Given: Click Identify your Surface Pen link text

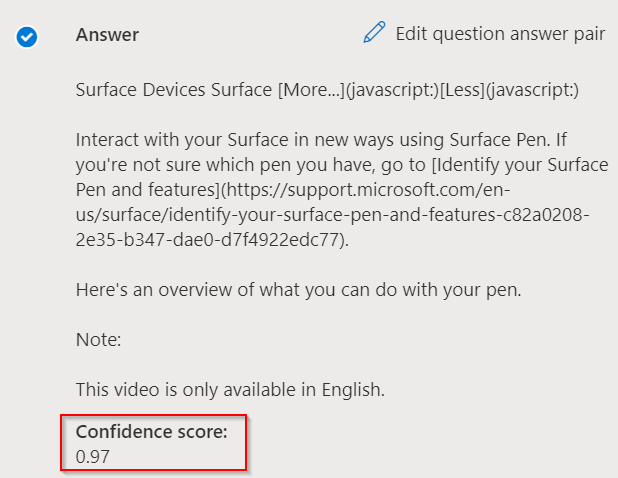Looking at the screenshot, I should (520, 165).
